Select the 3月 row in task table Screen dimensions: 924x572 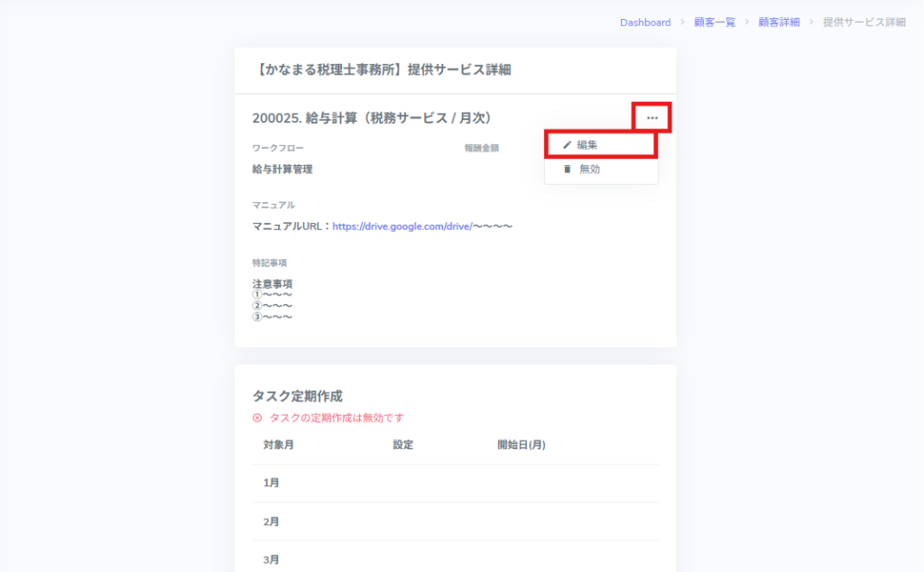[x=272, y=559]
